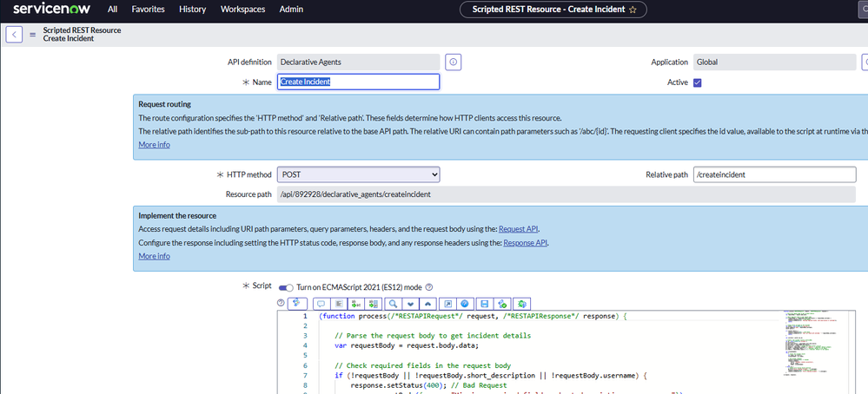This screenshot has height=394, width=868.
Task: Click the 'Request routing' heading
Action: pos(164,104)
